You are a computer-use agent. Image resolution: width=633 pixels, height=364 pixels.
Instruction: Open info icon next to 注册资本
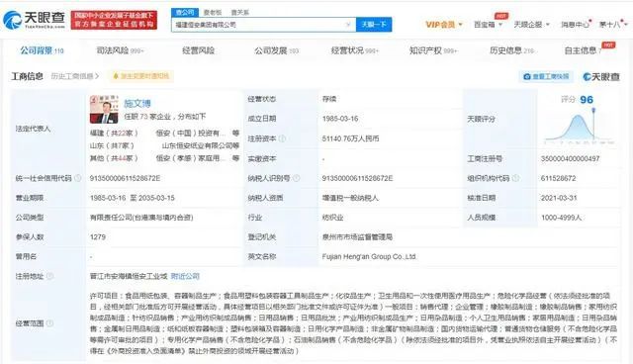pos(282,138)
